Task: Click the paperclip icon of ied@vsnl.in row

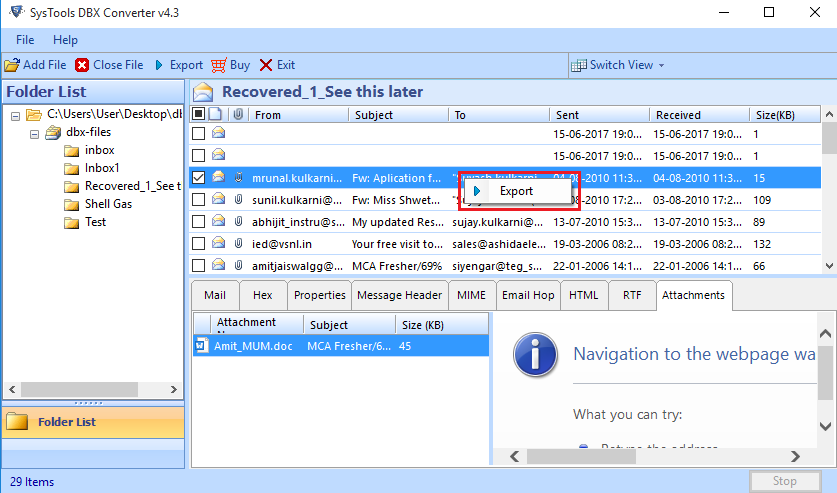Action: pyautogui.click(x=239, y=243)
